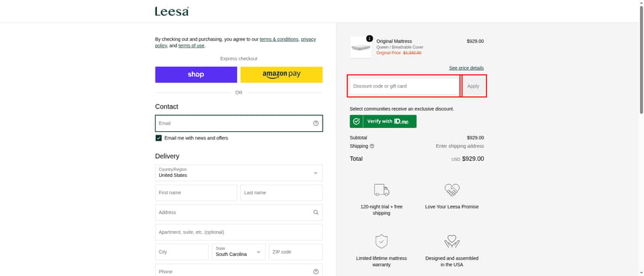Click See price details link
The image size is (644, 276).
click(x=466, y=68)
